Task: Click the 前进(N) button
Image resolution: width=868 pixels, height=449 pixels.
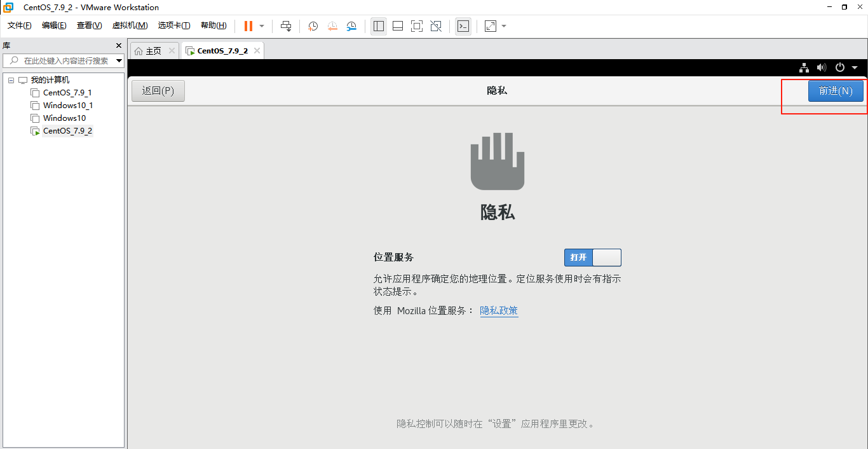Action: 836,91
